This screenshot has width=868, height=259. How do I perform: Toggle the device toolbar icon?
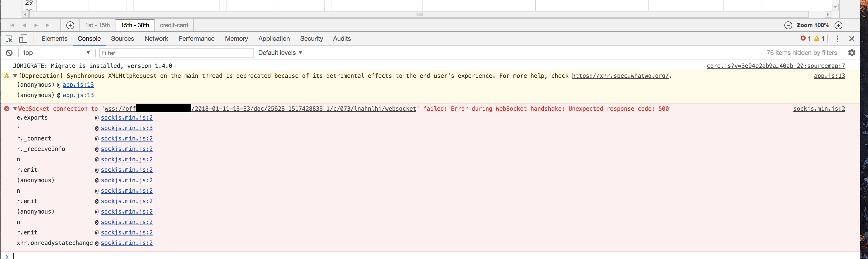click(23, 39)
